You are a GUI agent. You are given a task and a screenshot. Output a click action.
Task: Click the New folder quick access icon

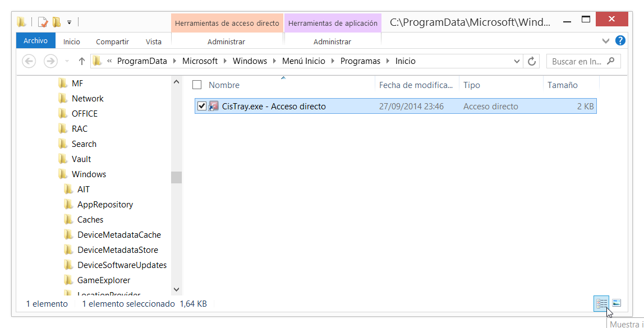pyautogui.click(x=57, y=22)
